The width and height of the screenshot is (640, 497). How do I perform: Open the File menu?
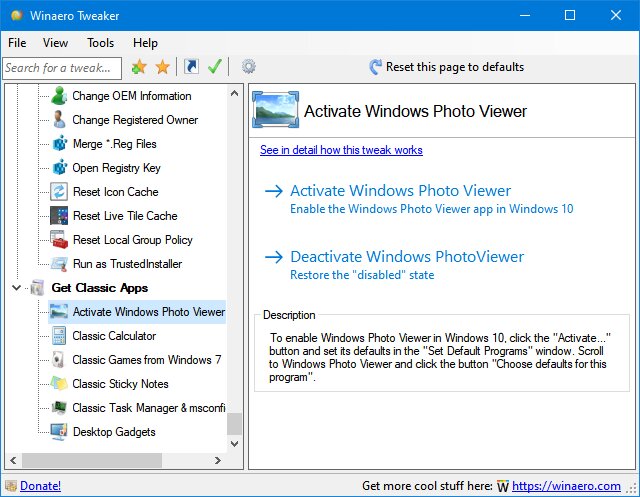pos(17,43)
